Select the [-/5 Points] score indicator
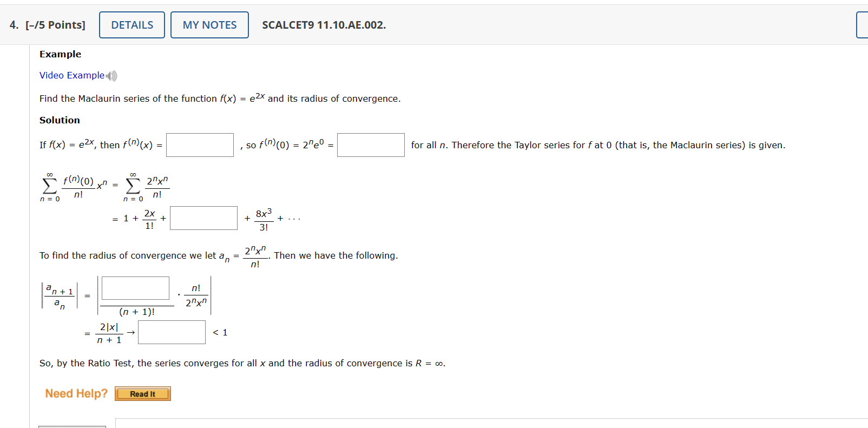The width and height of the screenshot is (868, 428). click(55, 25)
